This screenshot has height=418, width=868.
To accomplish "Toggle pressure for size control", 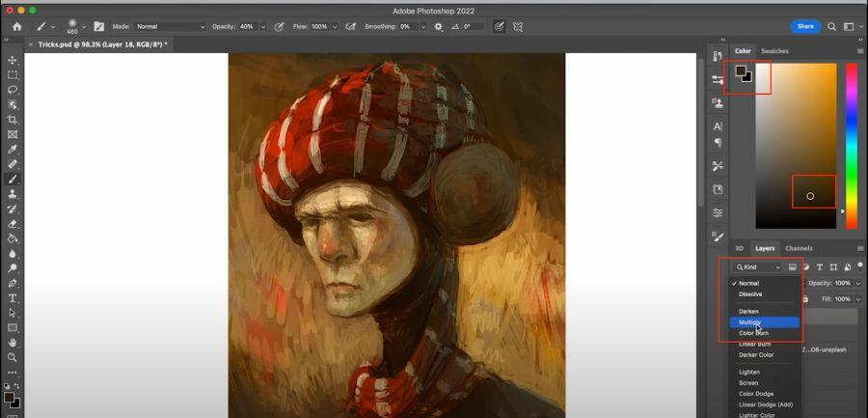I will pos(500,27).
